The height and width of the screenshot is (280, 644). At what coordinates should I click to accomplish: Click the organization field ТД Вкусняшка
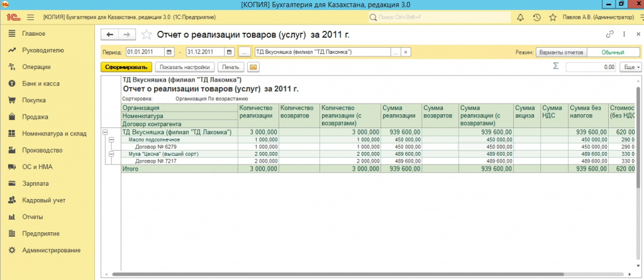tap(323, 52)
